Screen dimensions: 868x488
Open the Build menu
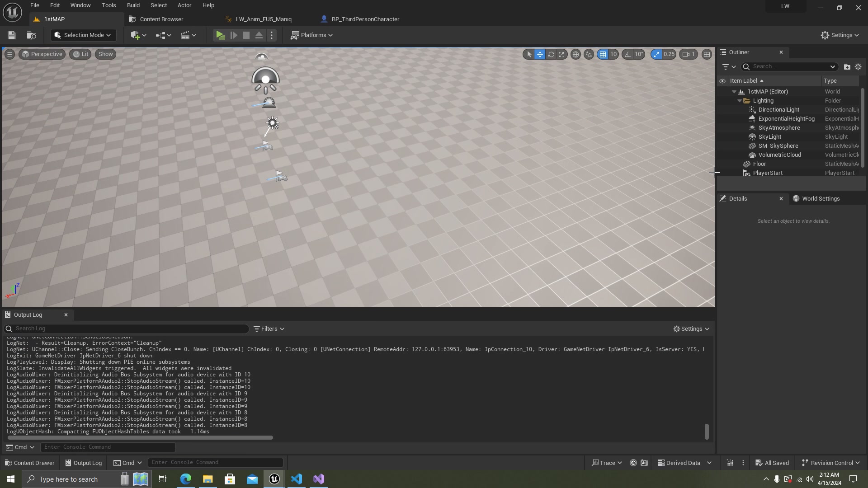(x=133, y=5)
